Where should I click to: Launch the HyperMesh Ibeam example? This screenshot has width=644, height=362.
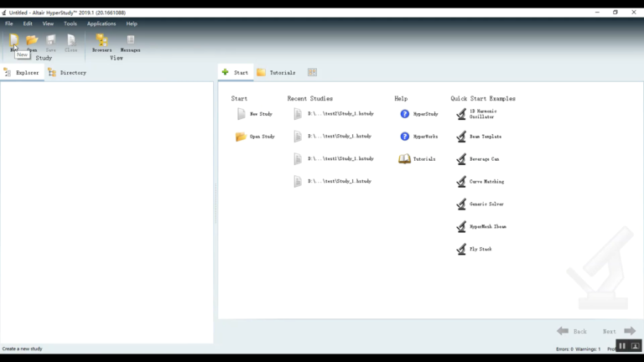(481, 226)
